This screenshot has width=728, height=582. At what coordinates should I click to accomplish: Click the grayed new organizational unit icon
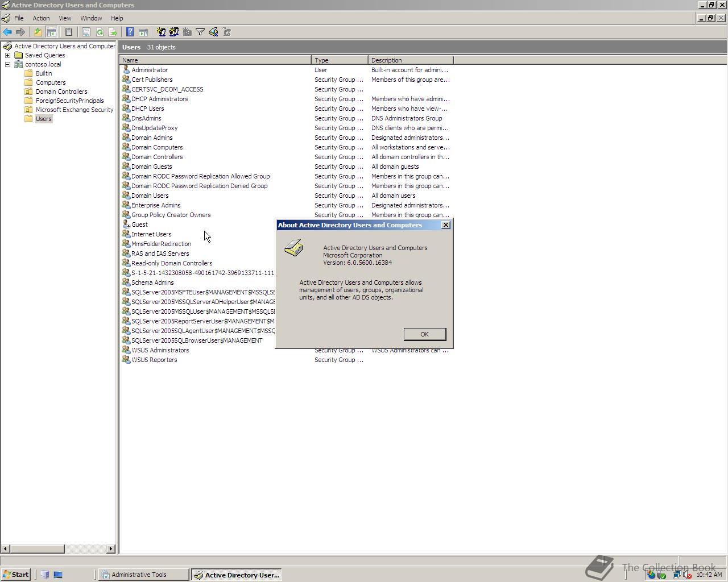(x=187, y=32)
